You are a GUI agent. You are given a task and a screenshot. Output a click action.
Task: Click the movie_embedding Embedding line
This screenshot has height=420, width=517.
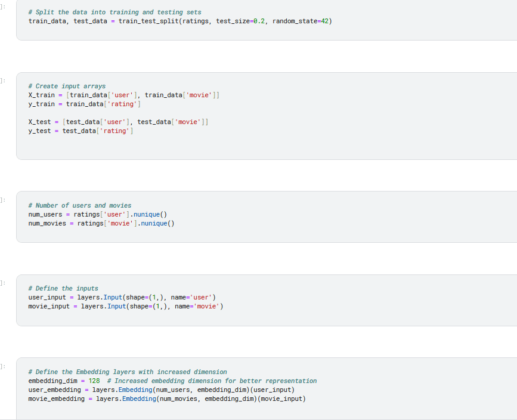167,399
